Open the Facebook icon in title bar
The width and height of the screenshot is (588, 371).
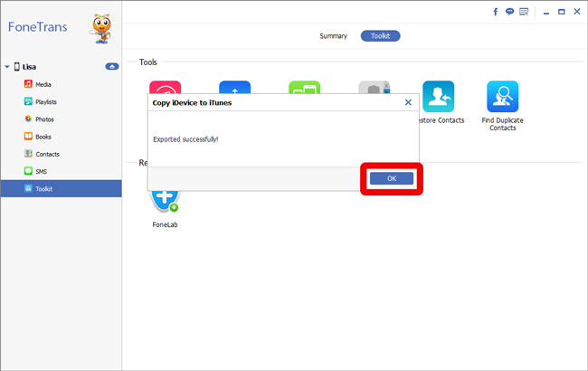tap(496, 12)
